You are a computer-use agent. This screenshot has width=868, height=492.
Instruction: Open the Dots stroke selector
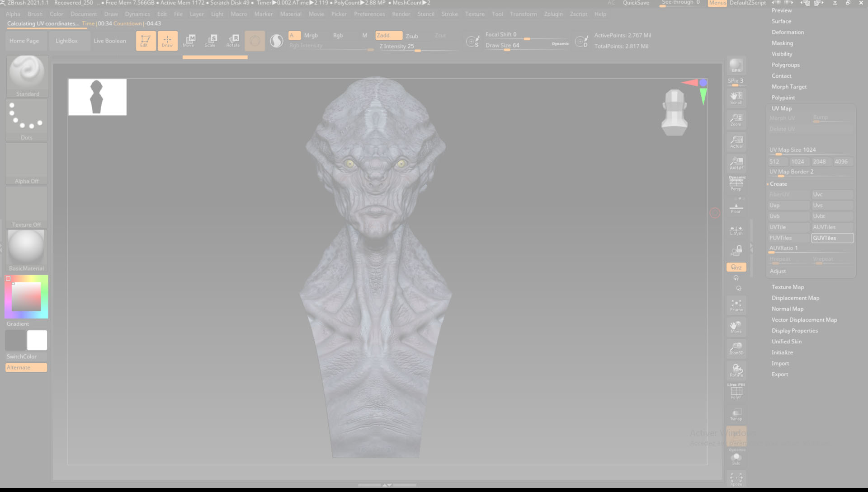pyautogui.click(x=26, y=119)
